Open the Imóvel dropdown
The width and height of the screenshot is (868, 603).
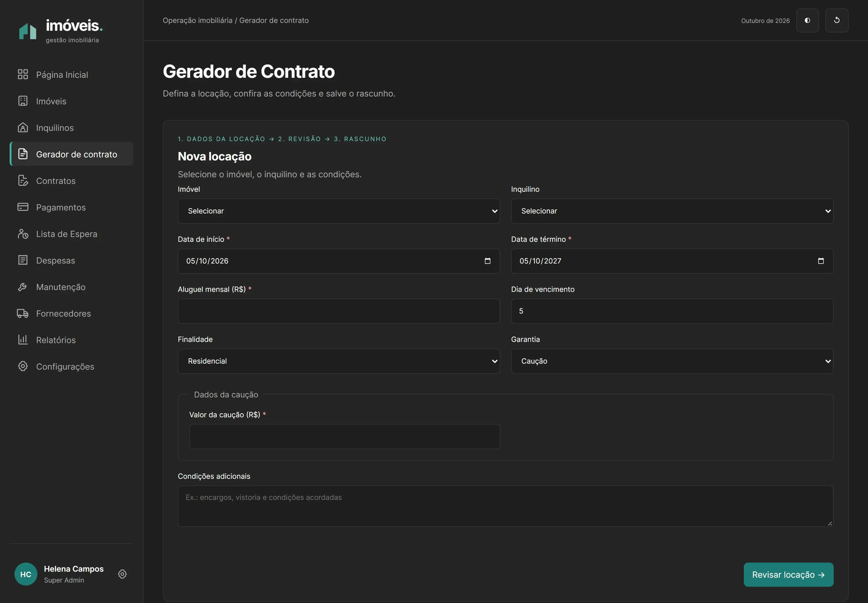(x=339, y=211)
